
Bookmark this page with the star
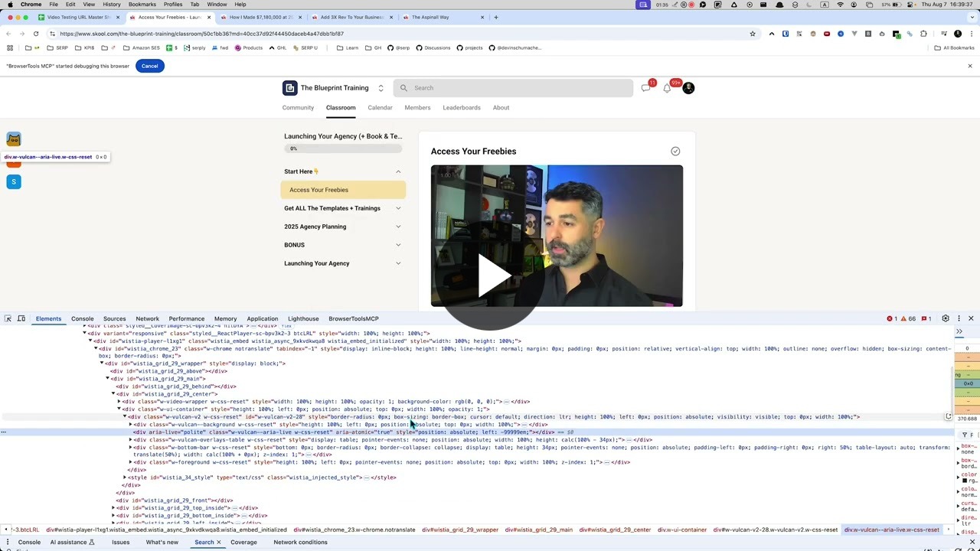753,34
